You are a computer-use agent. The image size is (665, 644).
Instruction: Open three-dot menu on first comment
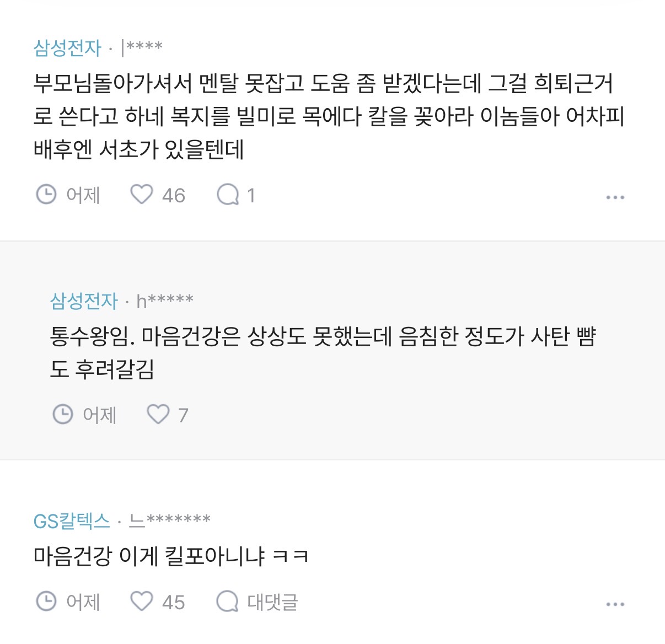[x=615, y=197]
